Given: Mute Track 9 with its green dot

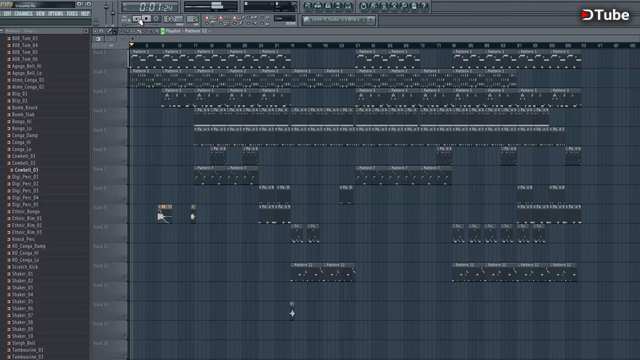Looking at the screenshot, I should [125, 220].
